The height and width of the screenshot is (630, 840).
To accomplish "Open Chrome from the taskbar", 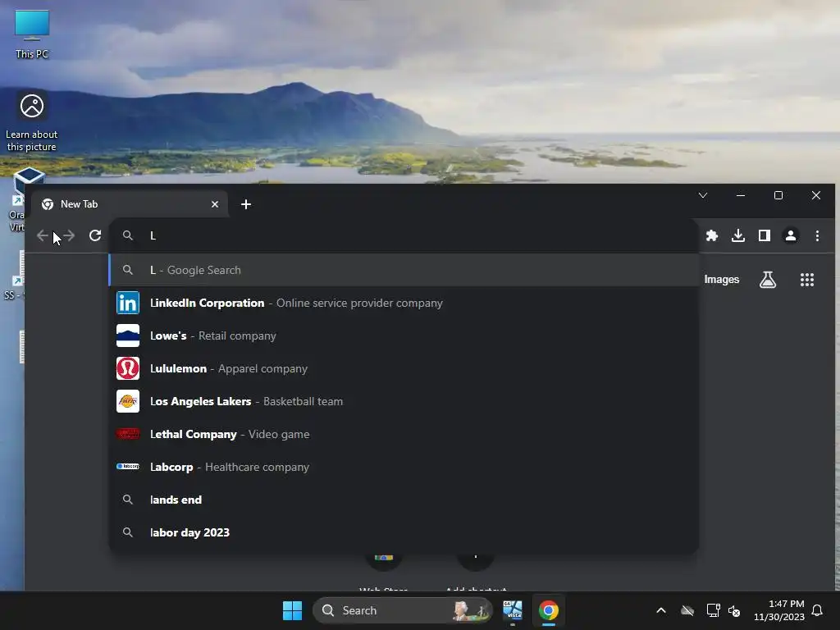I will (549, 610).
